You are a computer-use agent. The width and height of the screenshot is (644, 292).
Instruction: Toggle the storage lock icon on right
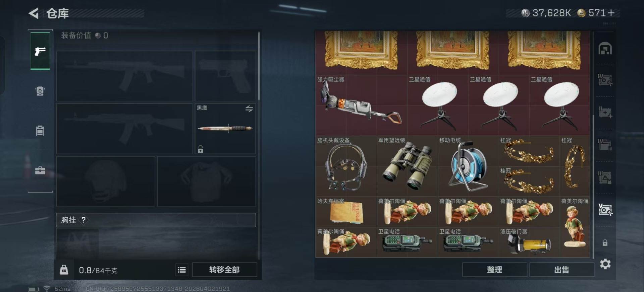pyautogui.click(x=605, y=243)
